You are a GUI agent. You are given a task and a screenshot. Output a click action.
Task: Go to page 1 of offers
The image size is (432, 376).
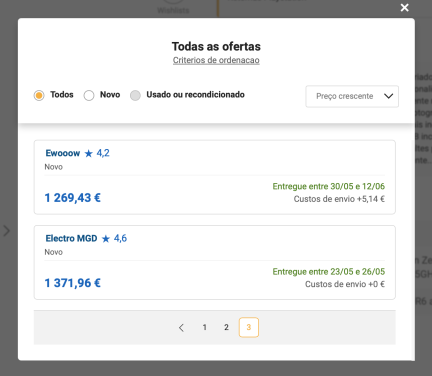(x=205, y=327)
